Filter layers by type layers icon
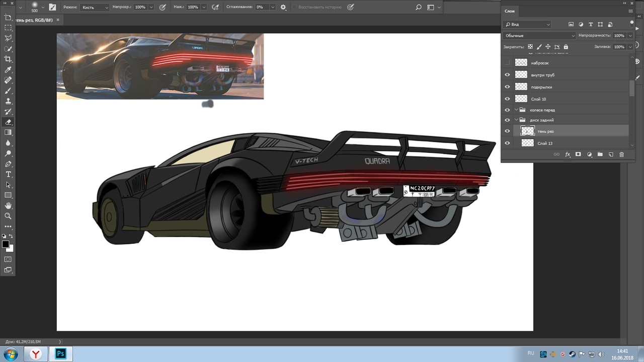Image resolution: width=644 pixels, height=362 pixels. tap(591, 24)
